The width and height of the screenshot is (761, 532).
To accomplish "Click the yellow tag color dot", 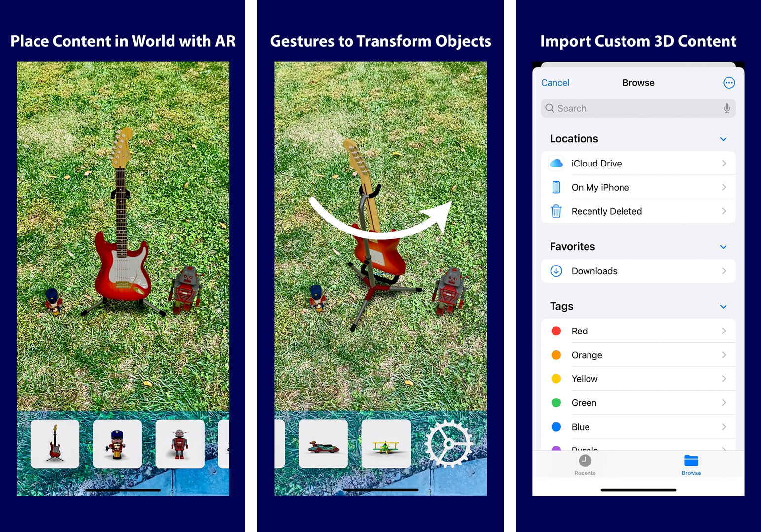I will [x=556, y=379].
